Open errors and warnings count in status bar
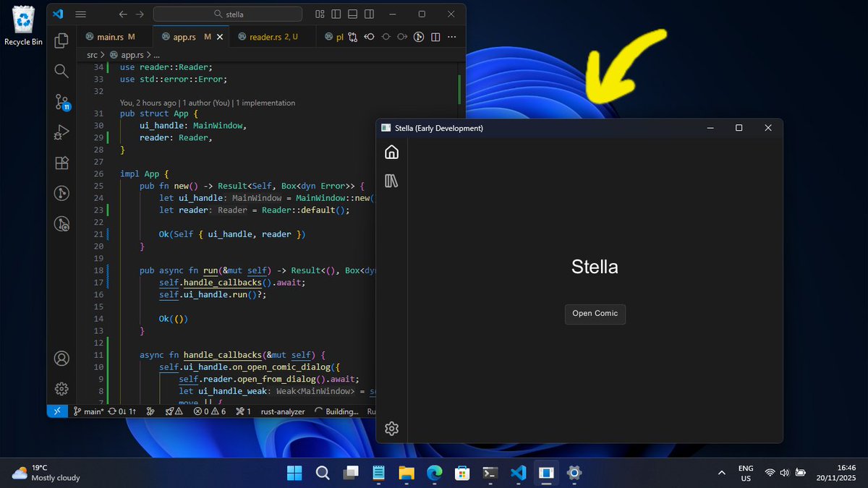Viewport: 868px width, 488px height. click(210, 411)
